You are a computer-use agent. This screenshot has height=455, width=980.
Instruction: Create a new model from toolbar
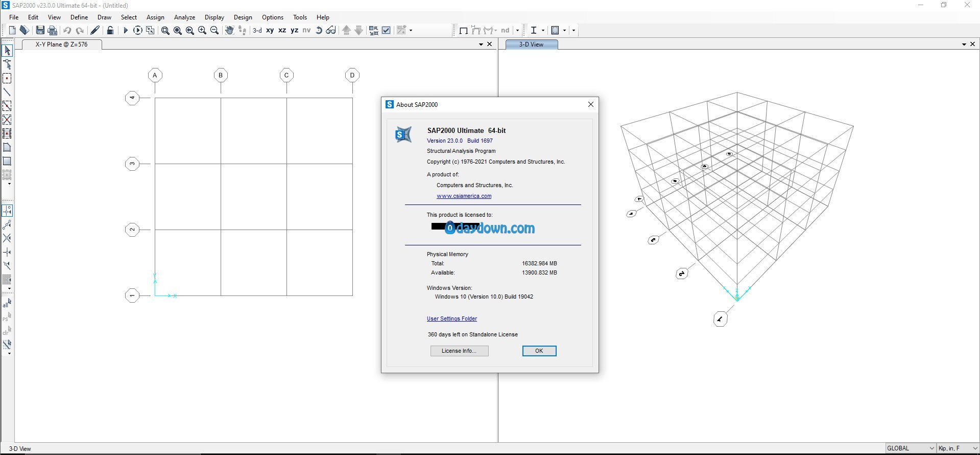(12, 31)
